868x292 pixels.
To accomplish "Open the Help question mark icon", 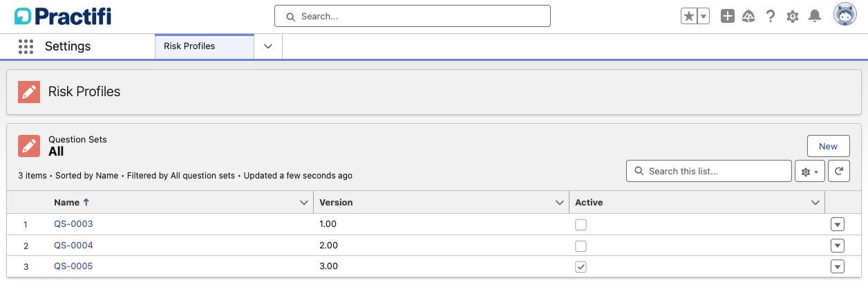I will tap(771, 16).
